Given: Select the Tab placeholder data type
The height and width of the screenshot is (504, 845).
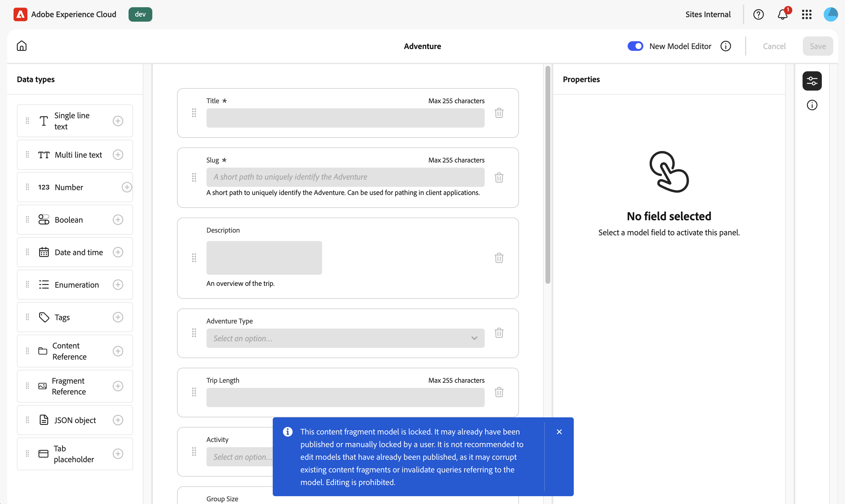Looking at the screenshot, I should 73,454.
